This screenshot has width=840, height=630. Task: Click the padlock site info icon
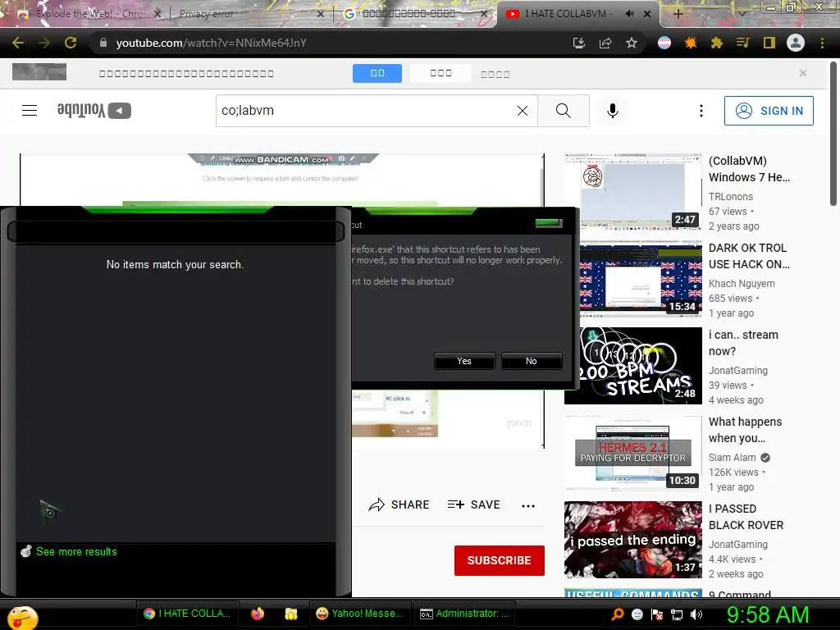103,43
